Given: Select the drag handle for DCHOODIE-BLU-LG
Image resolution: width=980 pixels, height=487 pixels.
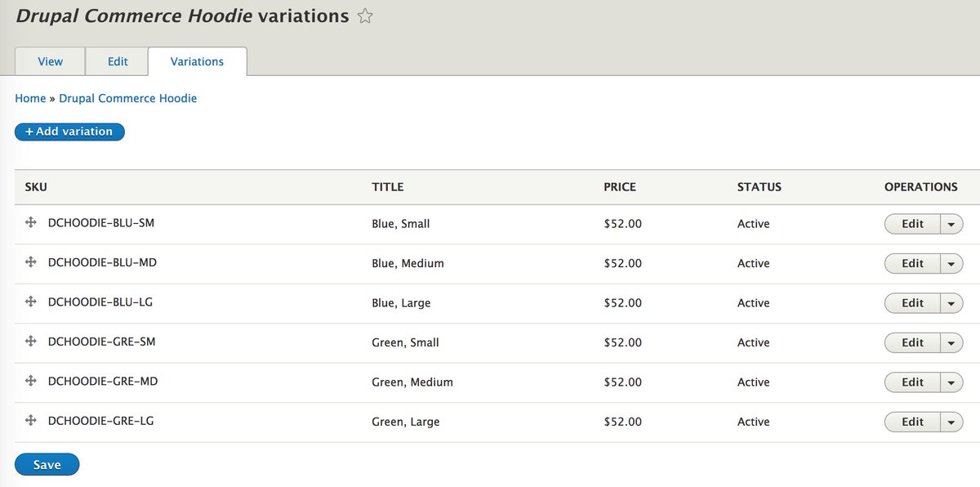Looking at the screenshot, I should tap(31, 302).
